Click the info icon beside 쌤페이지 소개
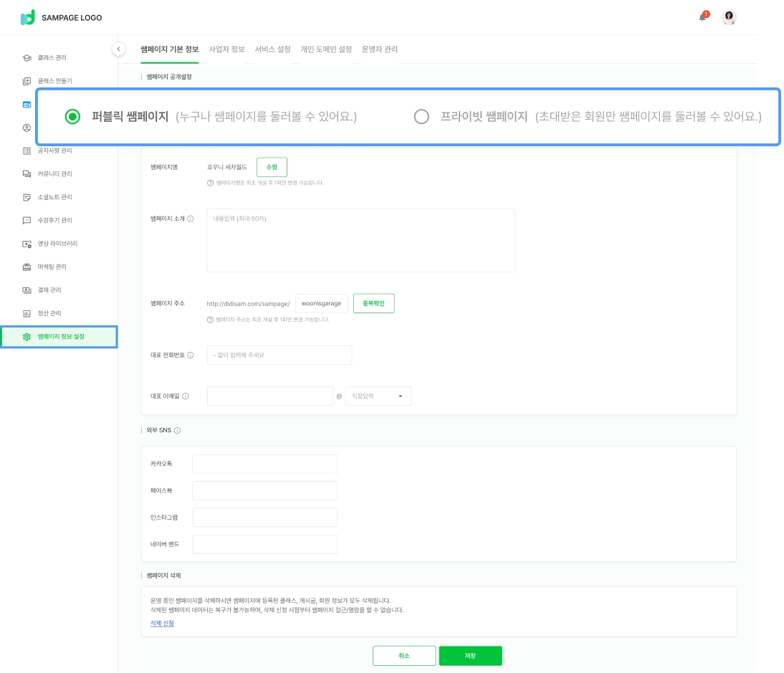 [x=191, y=219]
